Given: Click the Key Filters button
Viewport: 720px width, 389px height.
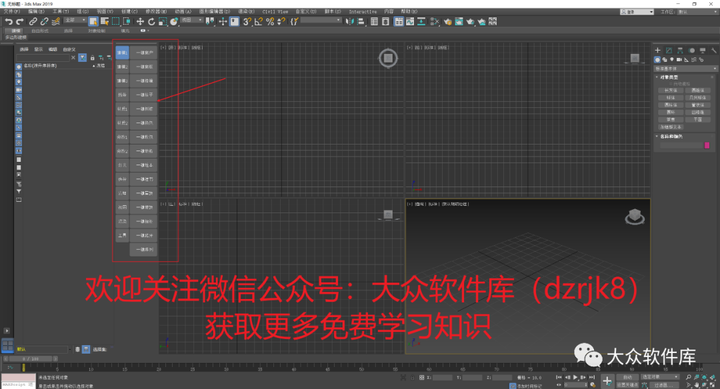Looking at the screenshot, I should tap(664, 385).
